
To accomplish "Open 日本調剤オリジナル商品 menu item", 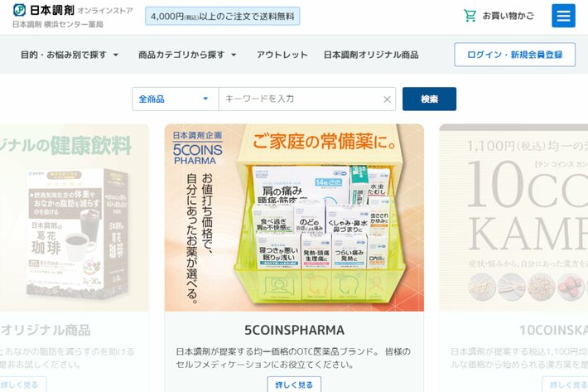I will tap(371, 55).
